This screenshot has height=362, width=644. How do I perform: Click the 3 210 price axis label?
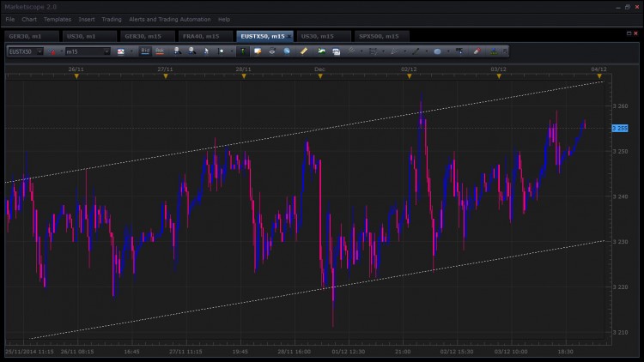(620, 333)
